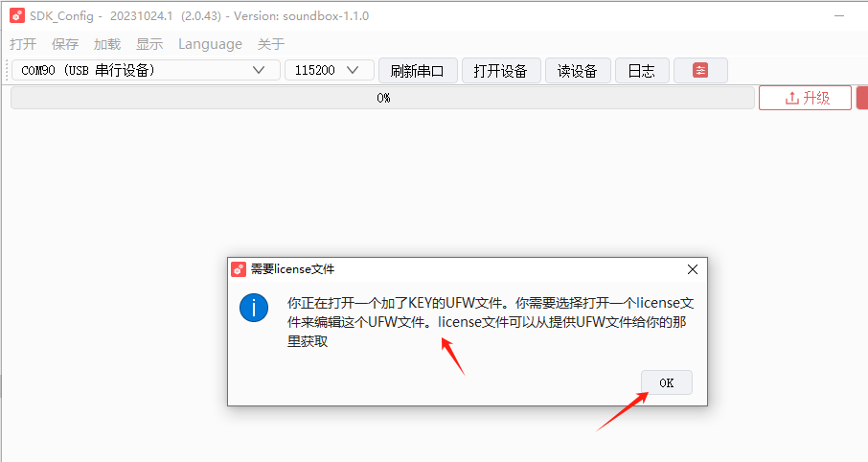Open the 保存 menu
This screenshot has width=868, height=462.
click(65, 44)
